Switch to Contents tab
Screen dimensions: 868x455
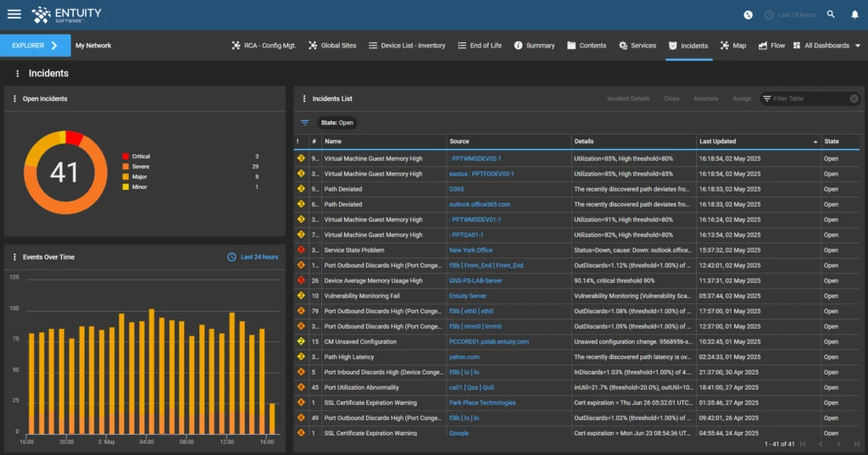coord(587,46)
